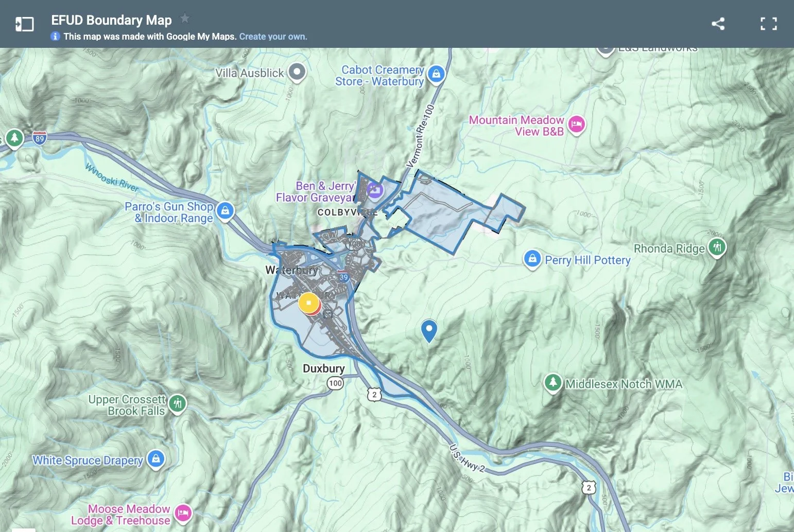Click the US 2 shield near Duxbury

point(374,395)
